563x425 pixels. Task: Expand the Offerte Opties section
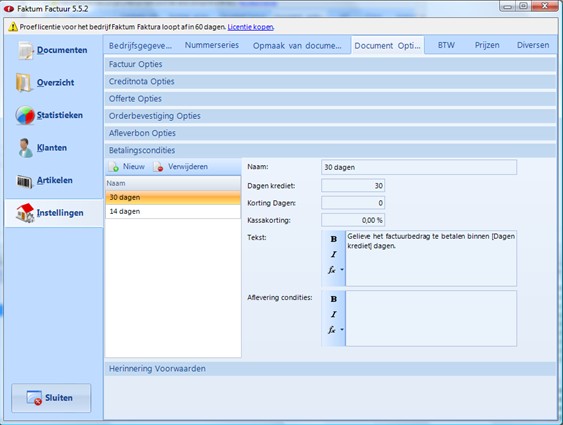[x=330, y=99]
